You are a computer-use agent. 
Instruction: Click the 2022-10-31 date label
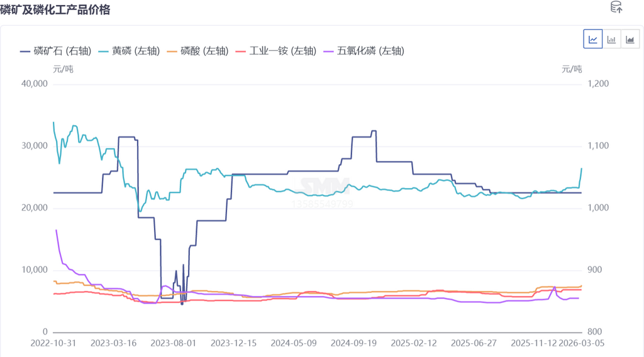click(x=53, y=344)
